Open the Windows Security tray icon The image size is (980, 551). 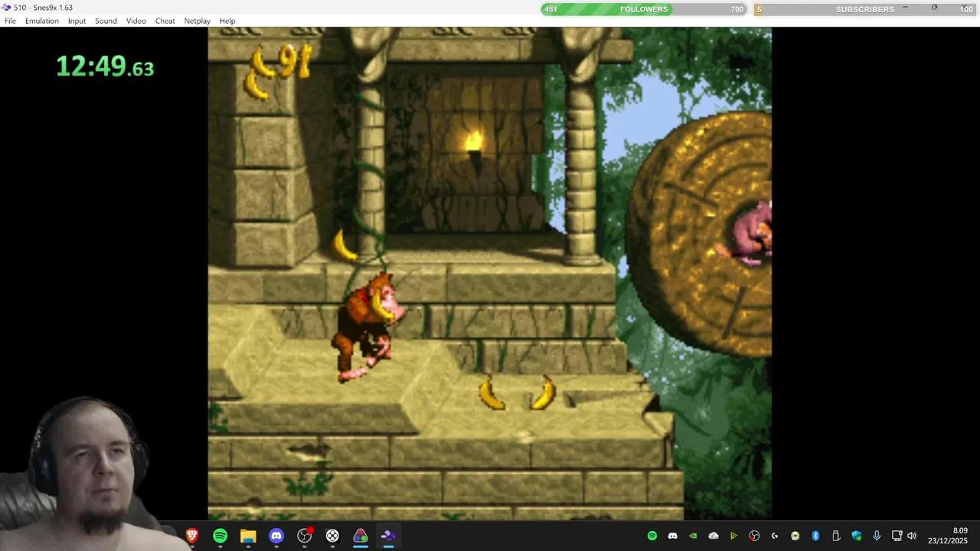(x=856, y=536)
